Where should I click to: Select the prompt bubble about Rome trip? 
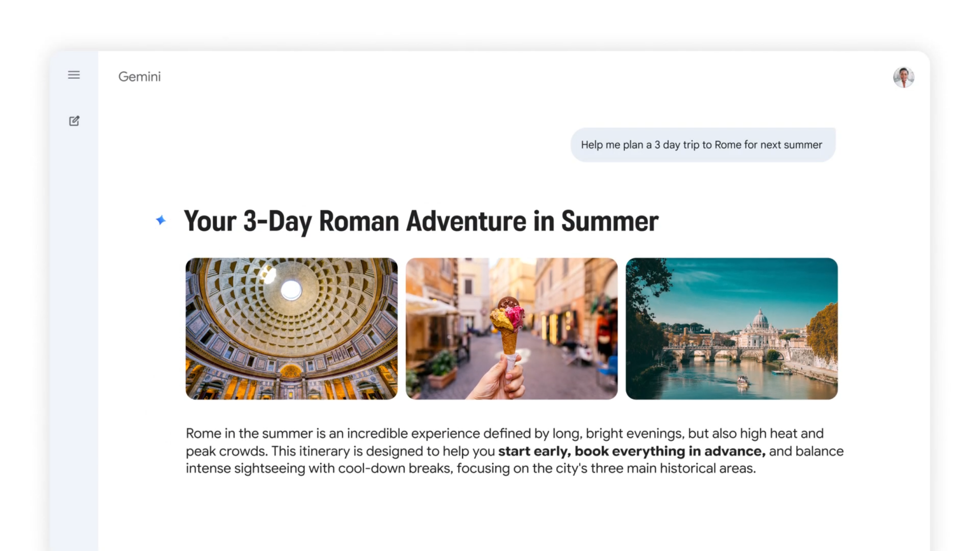tap(703, 145)
